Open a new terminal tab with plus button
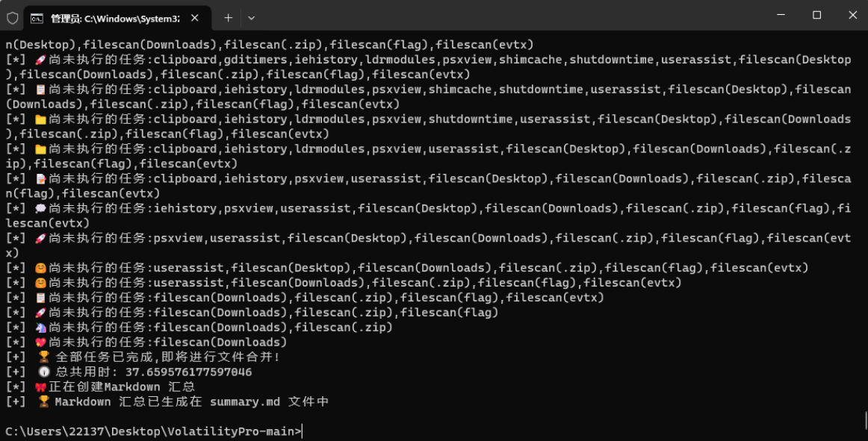The image size is (868, 441). [x=229, y=17]
